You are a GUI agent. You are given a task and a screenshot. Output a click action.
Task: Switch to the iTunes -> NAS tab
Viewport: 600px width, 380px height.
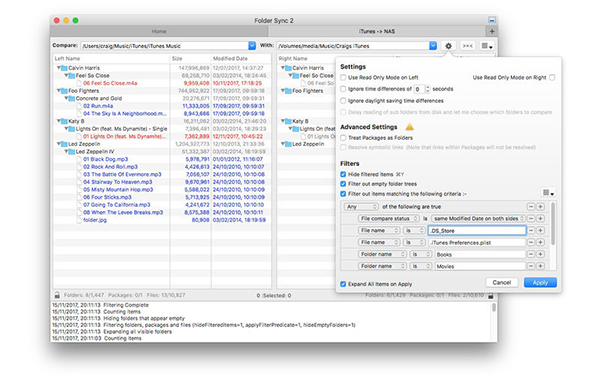pyautogui.click(x=377, y=31)
